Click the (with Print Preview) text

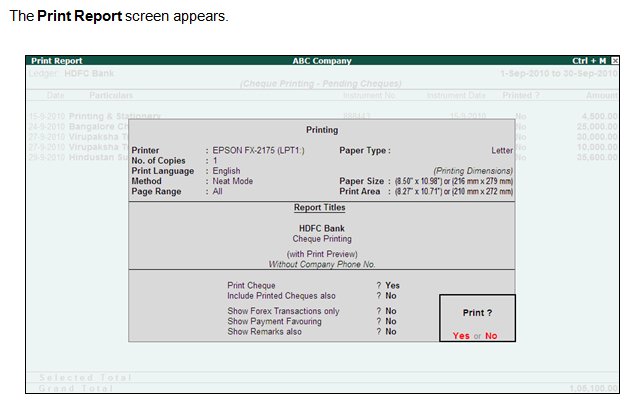pos(322,254)
